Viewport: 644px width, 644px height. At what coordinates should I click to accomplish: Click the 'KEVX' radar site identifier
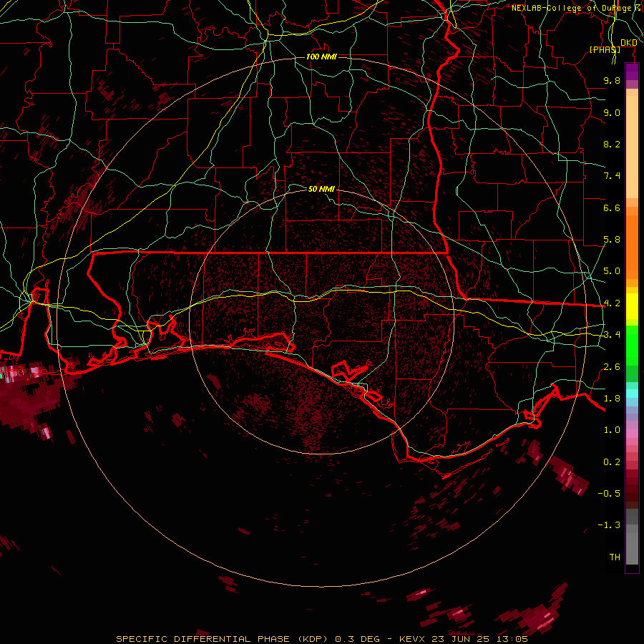click(x=414, y=639)
